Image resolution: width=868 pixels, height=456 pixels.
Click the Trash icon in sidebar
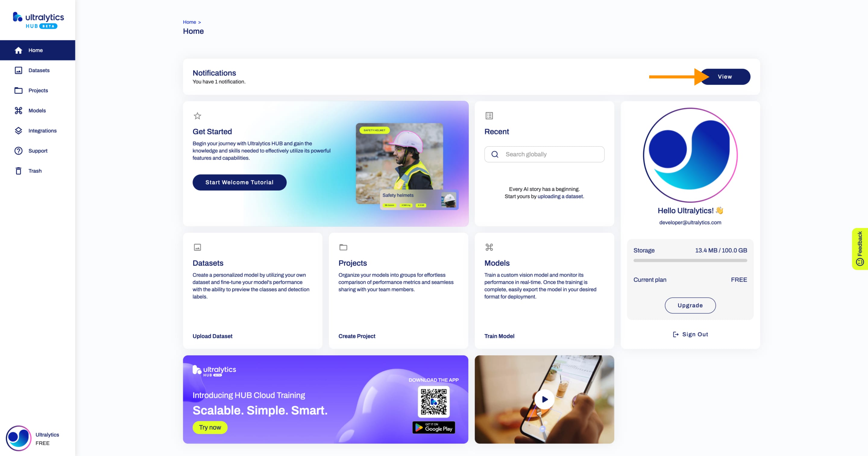tap(18, 171)
